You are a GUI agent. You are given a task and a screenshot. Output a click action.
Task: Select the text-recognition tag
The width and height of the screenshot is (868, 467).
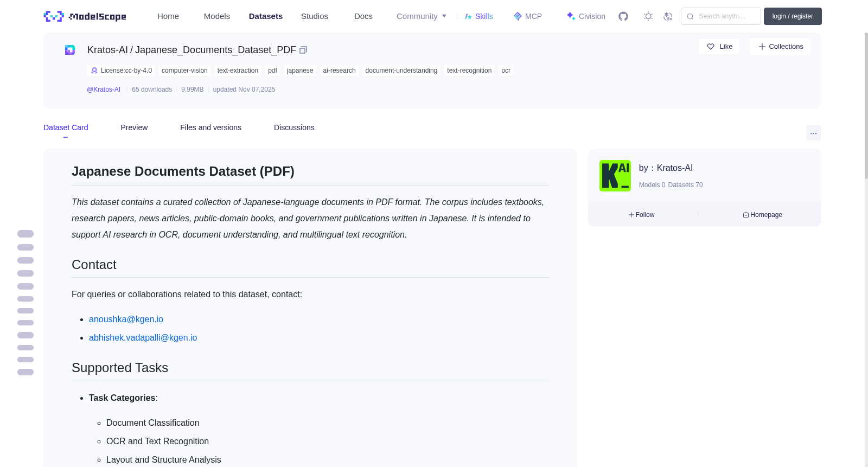point(469,71)
